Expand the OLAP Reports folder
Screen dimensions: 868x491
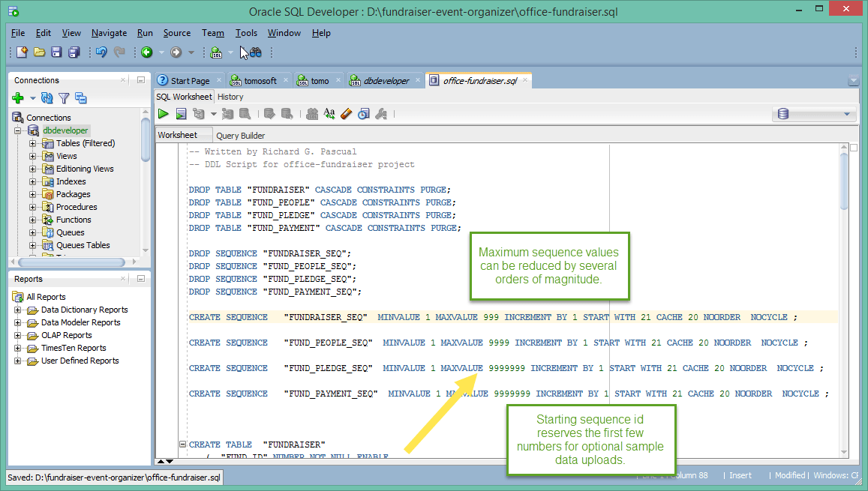point(18,335)
